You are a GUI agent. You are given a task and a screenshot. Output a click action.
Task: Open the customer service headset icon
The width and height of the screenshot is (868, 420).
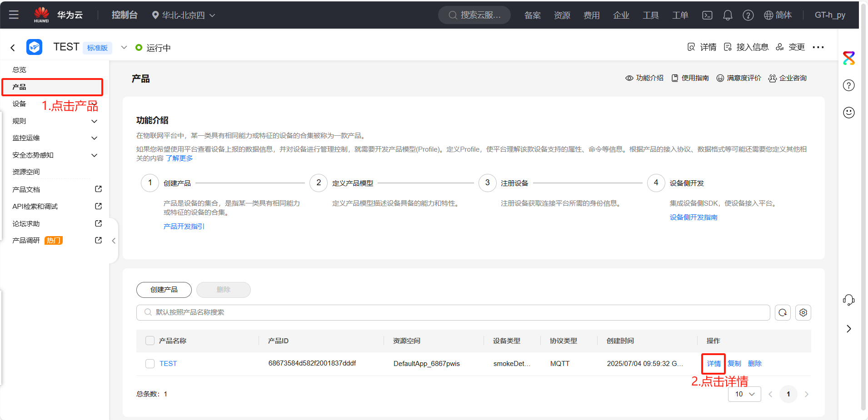[x=848, y=300]
